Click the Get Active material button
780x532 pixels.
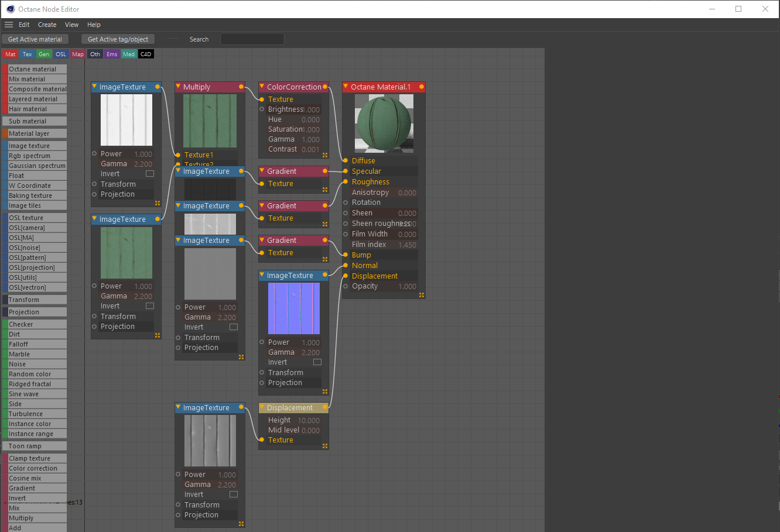click(x=35, y=39)
